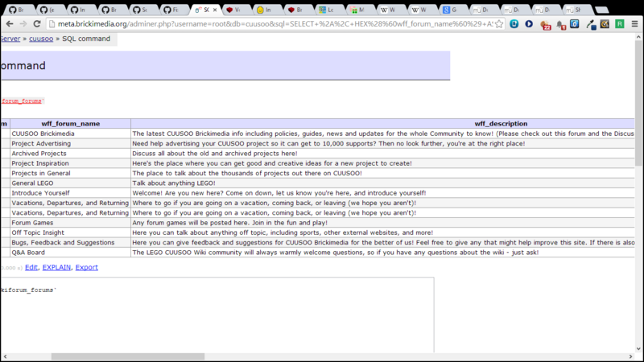Click the red forum_forums query link
Screen dimensions: 644x362
tap(22, 101)
